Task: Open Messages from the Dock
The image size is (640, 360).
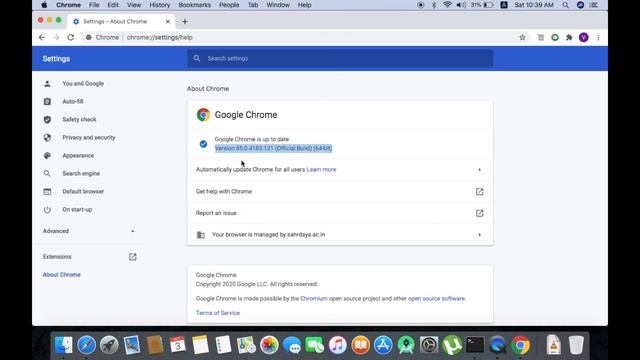Action: pyautogui.click(x=292, y=345)
